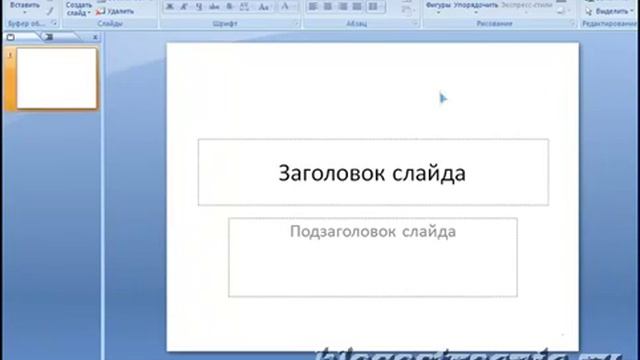Switch to Slides thumbnail pane tab
The height and width of the screenshot is (360, 640).
click(11, 37)
